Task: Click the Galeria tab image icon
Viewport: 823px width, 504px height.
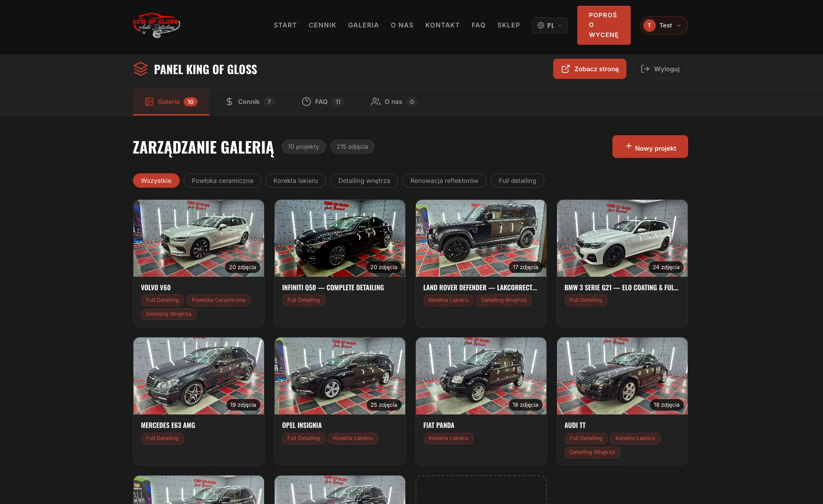Action: coord(149,102)
